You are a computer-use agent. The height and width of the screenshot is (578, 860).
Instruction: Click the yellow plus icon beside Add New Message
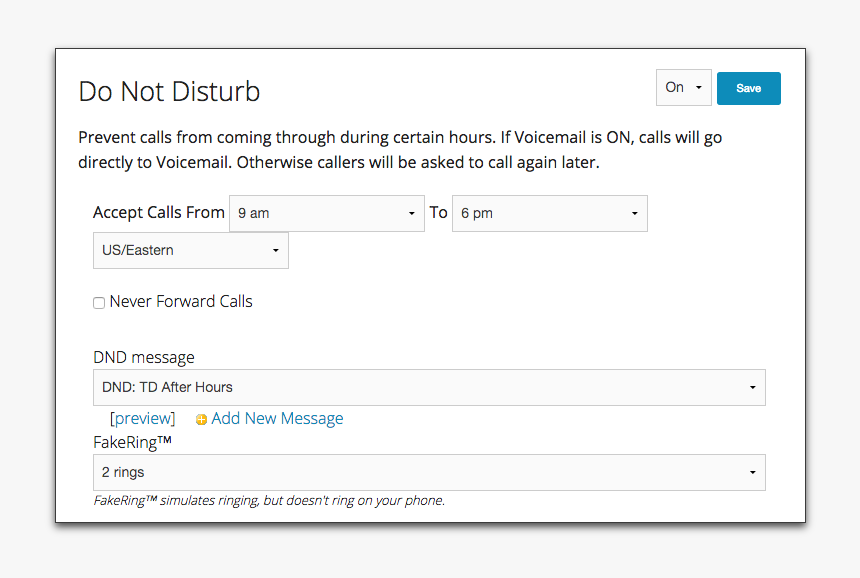(201, 420)
